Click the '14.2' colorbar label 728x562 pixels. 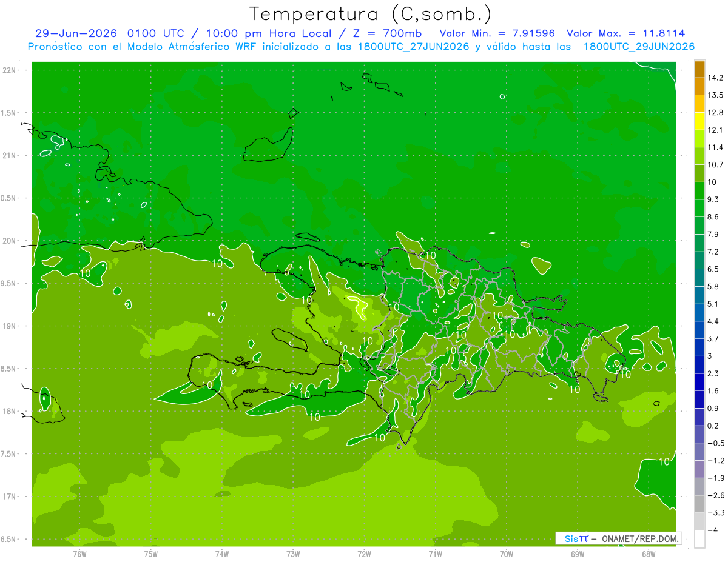point(716,78)
